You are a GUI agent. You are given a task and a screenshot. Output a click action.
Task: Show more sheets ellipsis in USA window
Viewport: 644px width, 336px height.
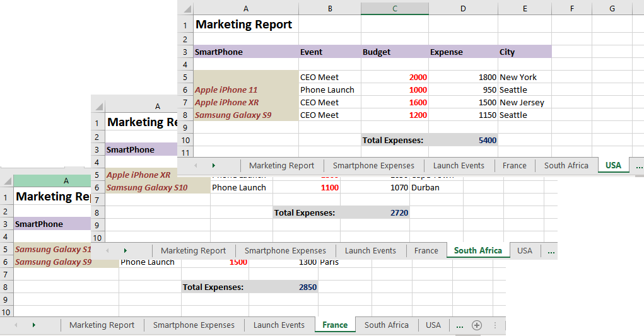coord(639,166)
